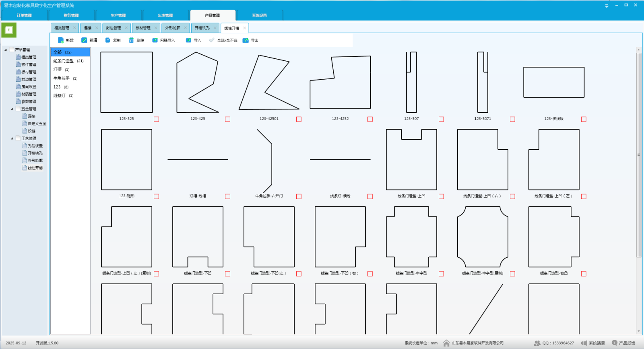Click the 复制 (Copy) toolbar icon
The width and height of the screenshot is (644, 349).
click(108, 40)
